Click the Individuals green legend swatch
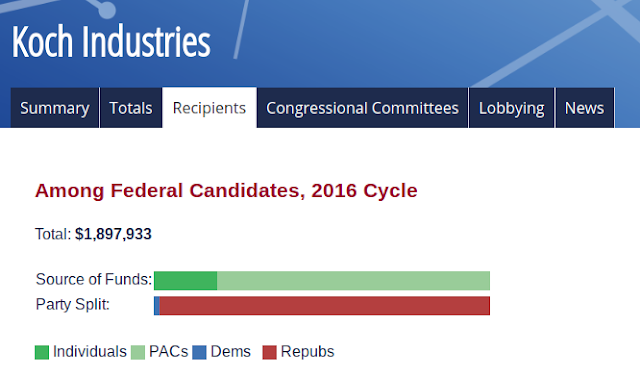The image size is (640, 377). point(42,353)
